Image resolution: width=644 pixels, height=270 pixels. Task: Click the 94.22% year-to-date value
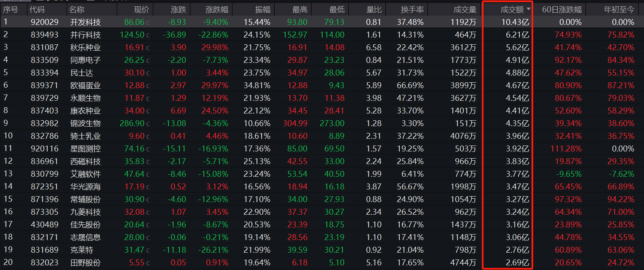(621, 199)
